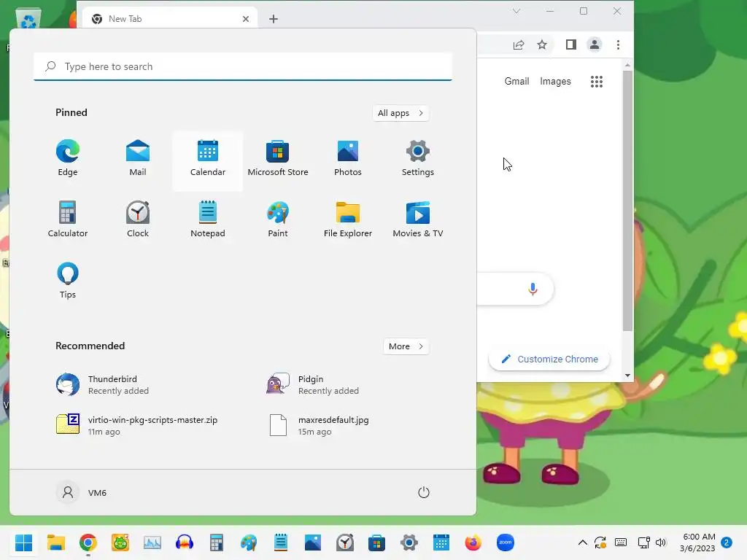
Task: Open VM6 user account menu
Action: coord(82,492)
